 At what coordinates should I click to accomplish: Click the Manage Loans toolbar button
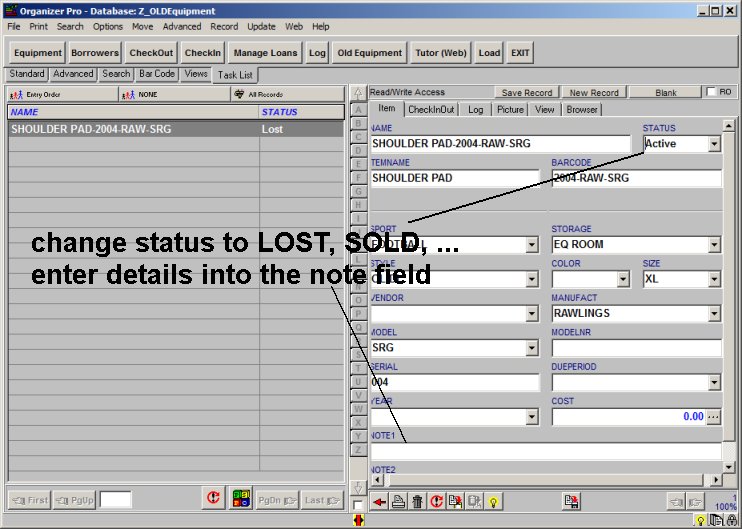pyautogui.click(x=265, y=53)
